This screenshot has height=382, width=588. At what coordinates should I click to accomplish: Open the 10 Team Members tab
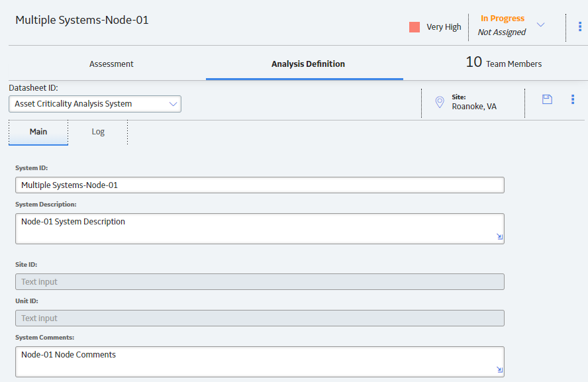[x=504, y=63]
